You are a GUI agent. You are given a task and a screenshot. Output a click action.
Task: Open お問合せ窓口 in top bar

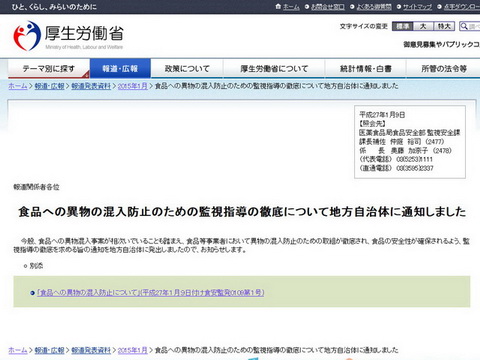tap(328, 7)
